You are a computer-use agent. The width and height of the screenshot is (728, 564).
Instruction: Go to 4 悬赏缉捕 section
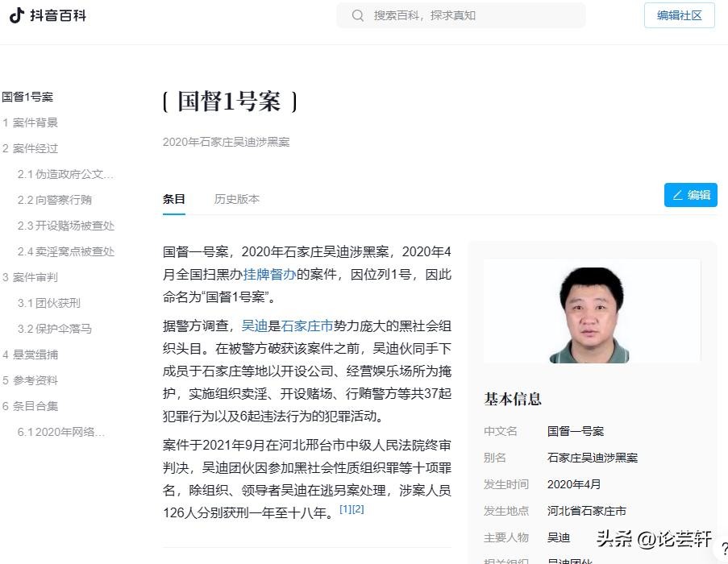click(30, 355)
